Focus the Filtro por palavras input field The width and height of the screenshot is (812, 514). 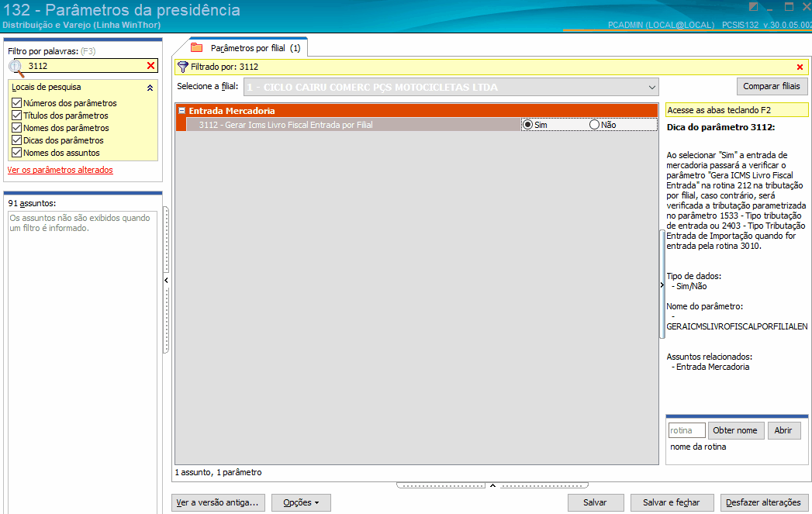(87, 66)
